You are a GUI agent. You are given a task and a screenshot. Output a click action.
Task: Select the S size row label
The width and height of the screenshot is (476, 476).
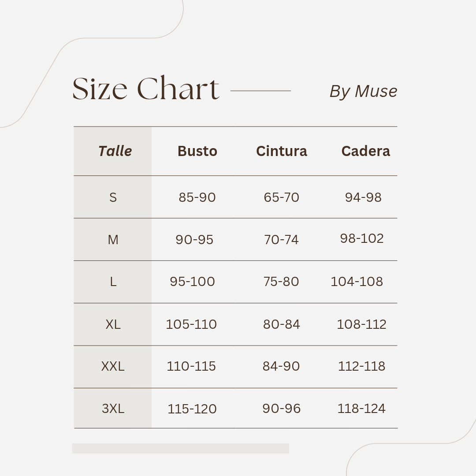(113, 197)
